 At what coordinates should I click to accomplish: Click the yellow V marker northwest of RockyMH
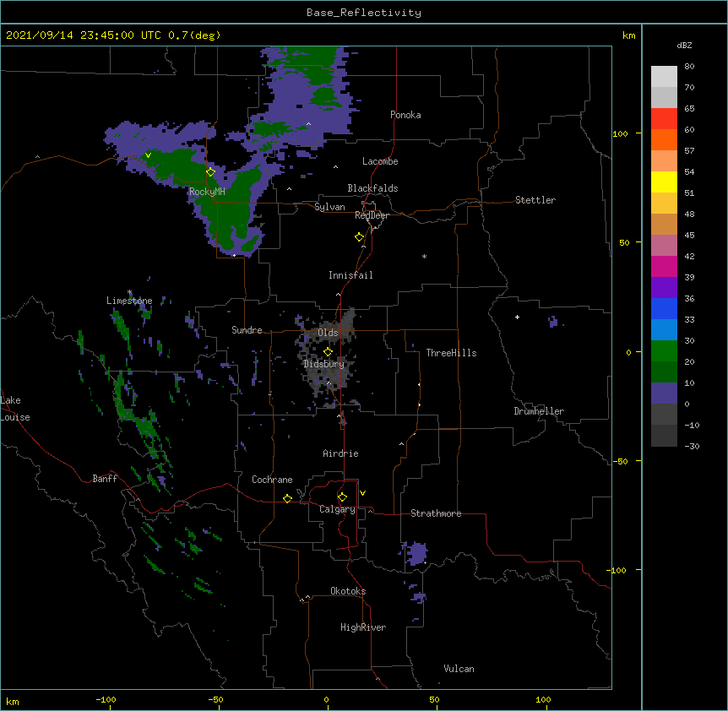pyautogui.click(x=148, y=155)
